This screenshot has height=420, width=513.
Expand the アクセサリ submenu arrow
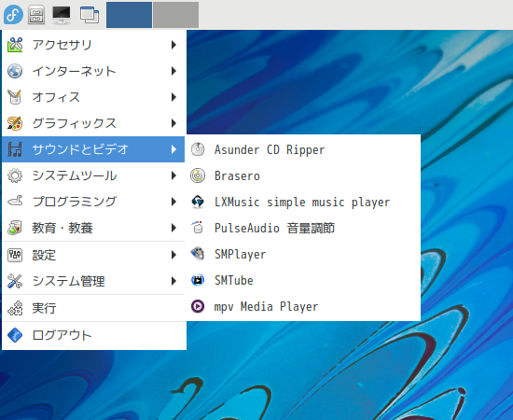(173, 45)
